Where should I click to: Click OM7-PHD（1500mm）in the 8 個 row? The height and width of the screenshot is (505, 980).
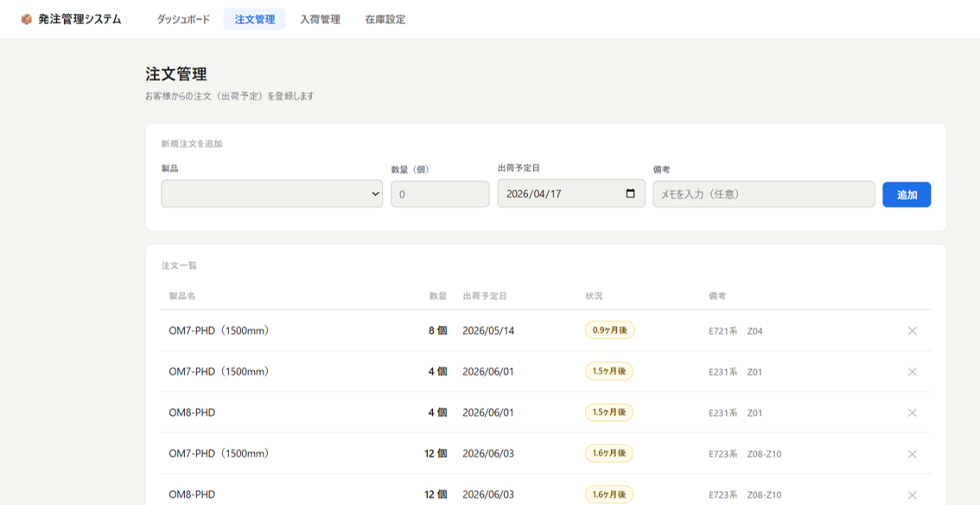(x=219, y=330)
